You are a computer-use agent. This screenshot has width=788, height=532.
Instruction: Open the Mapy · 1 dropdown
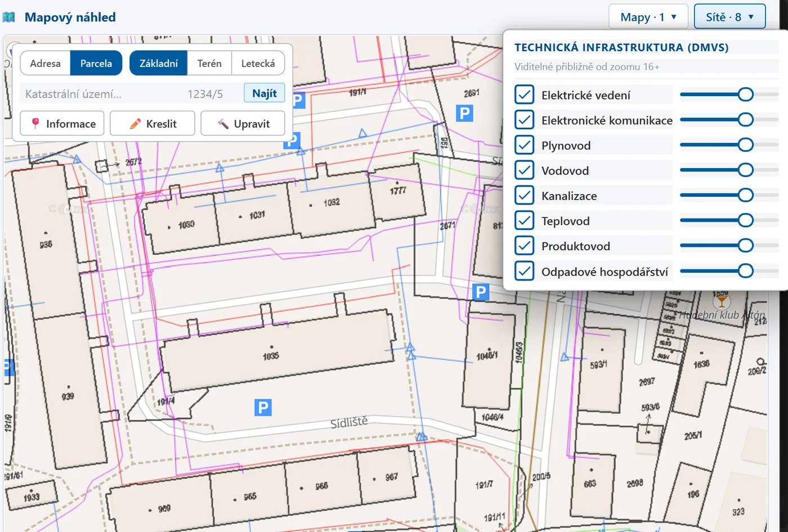tap(648, 17)
